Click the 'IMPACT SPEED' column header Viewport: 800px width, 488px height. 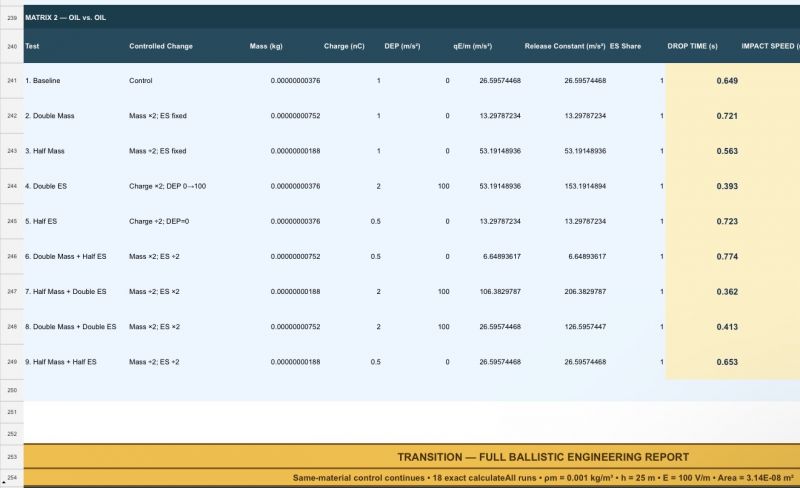(770, 46)
